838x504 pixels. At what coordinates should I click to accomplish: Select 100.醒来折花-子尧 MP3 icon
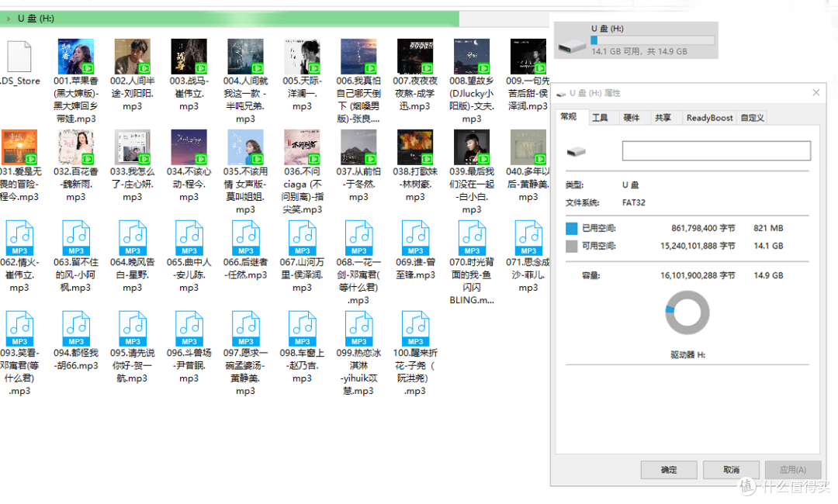[416, 328]
